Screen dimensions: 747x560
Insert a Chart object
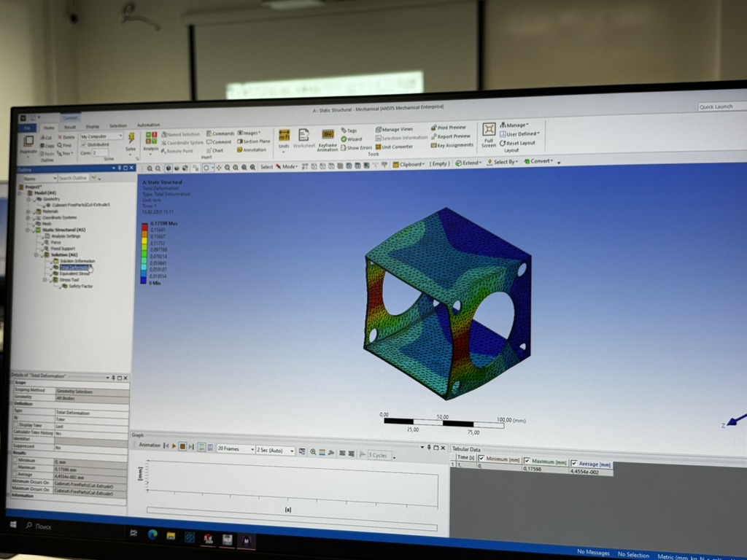point(214,150)
